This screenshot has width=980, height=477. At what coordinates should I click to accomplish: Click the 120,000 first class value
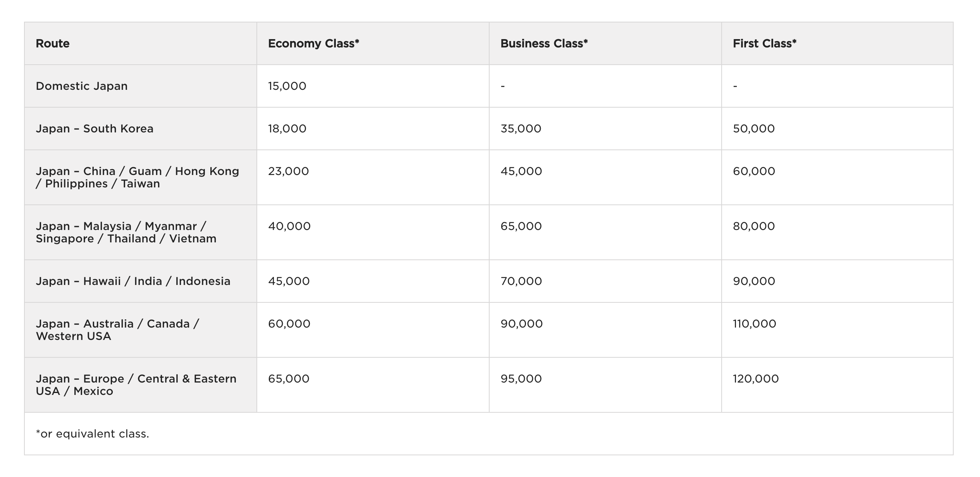tap(756, 379)
